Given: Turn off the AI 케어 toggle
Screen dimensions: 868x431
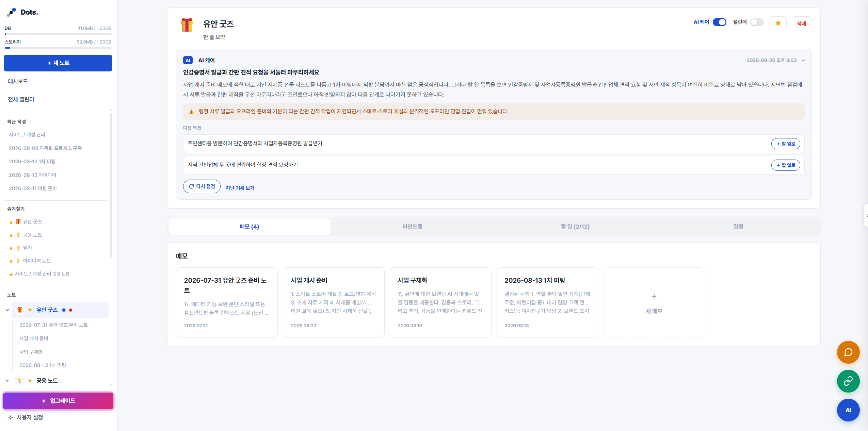Looking at the screenshot, I should pyautogui.click(x=720, y=22).
